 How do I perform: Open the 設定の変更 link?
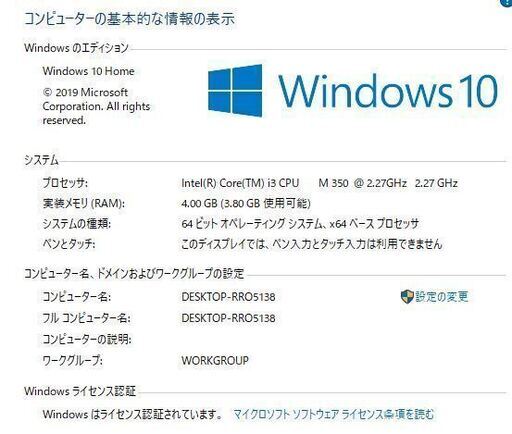click(x=442, y=296)
